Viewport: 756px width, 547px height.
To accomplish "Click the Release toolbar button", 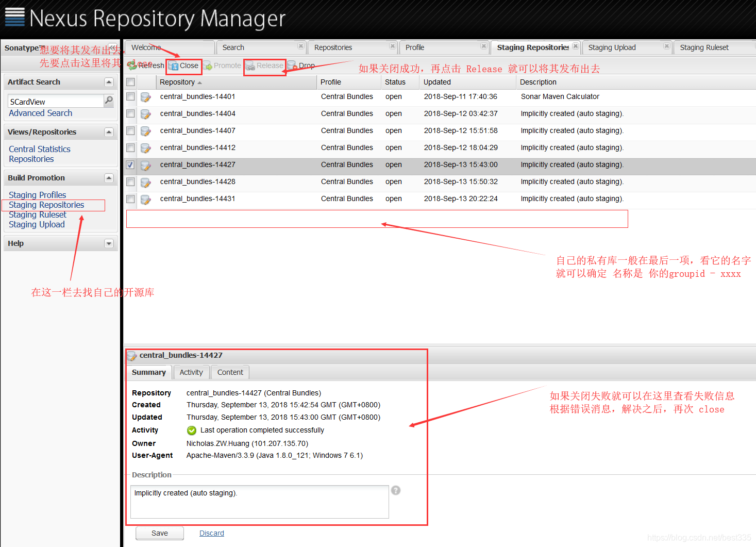I will 265,65.
